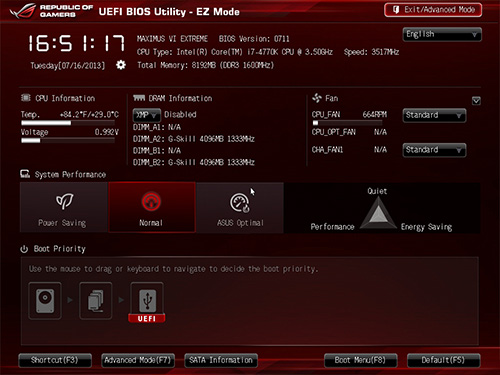This screenshot has height=375, width=500.
Task: Click Exit/Advanced Mode button
Action: [433, 10]
